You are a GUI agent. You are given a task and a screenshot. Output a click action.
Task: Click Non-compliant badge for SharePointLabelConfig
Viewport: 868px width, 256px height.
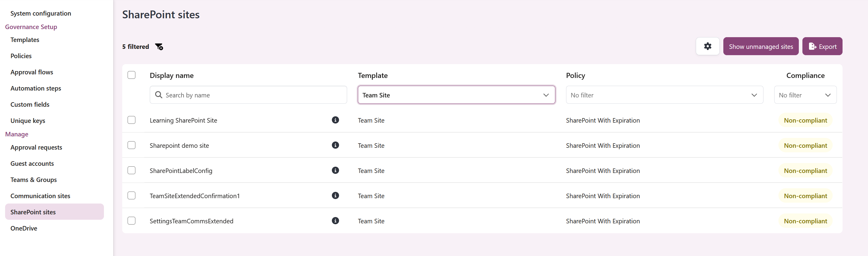tap(805, 171)
